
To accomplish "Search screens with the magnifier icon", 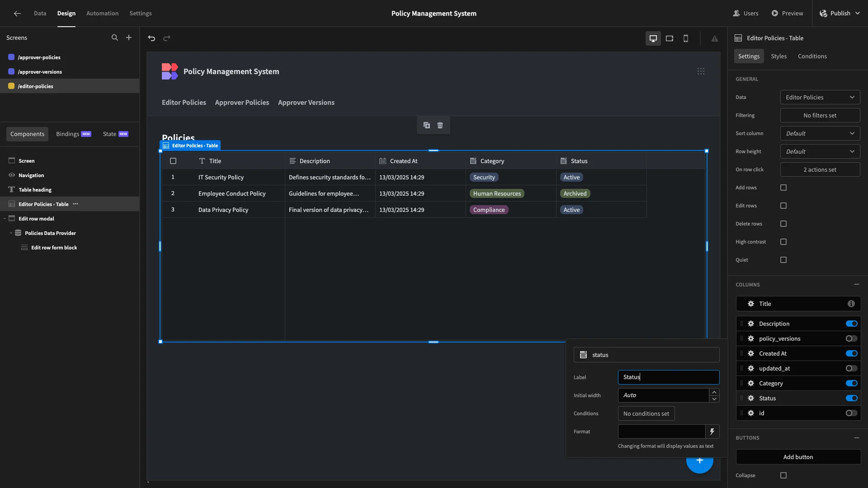I will pyautogui.click(x=115, y=38).
